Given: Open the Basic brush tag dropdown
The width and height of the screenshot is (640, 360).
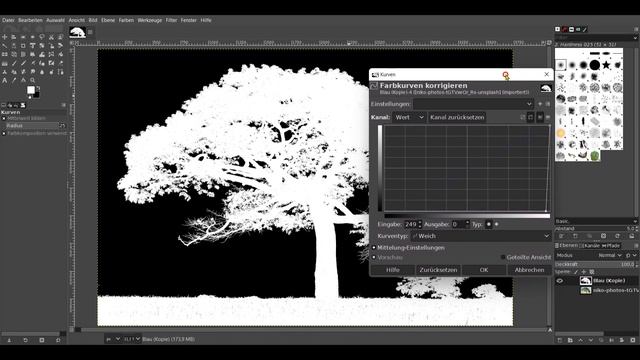Looking at the screenshot, I should pyautogui.click(x=596, y=221).
